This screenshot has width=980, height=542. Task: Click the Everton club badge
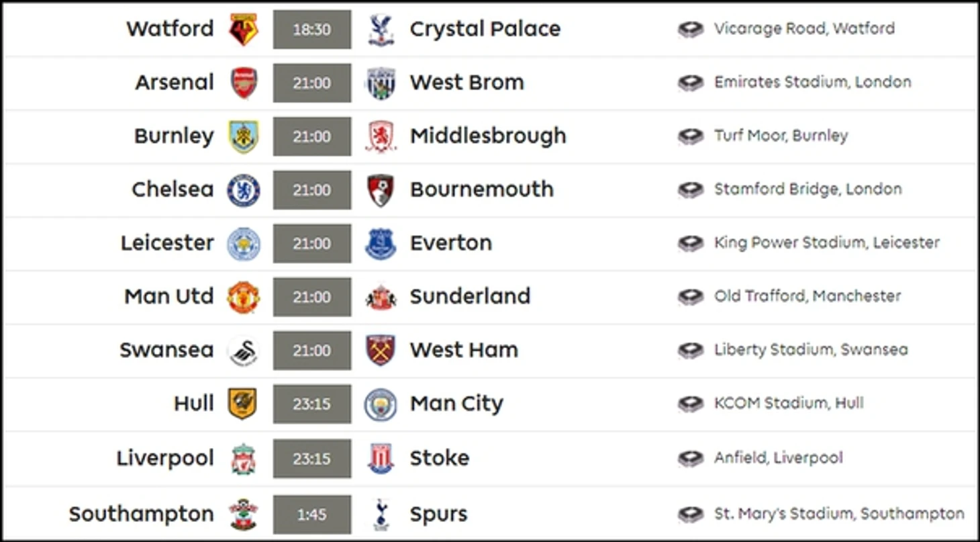click(x=381, y=244)
